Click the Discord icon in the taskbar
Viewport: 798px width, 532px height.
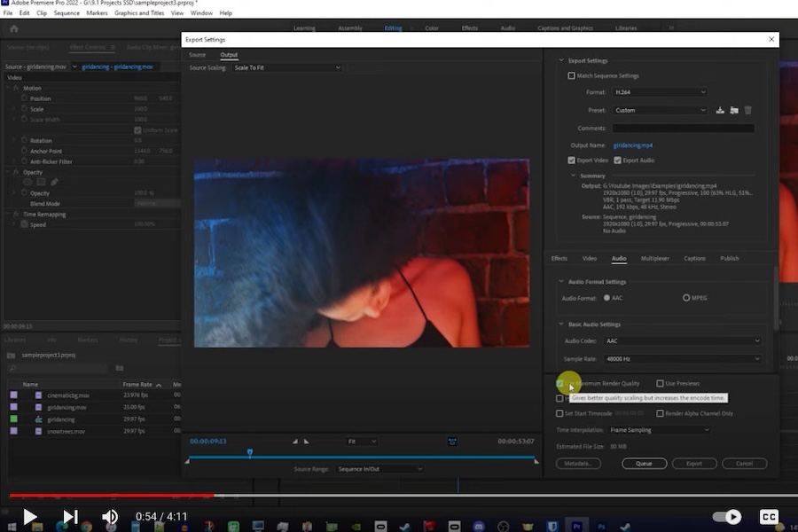(479, 527)
